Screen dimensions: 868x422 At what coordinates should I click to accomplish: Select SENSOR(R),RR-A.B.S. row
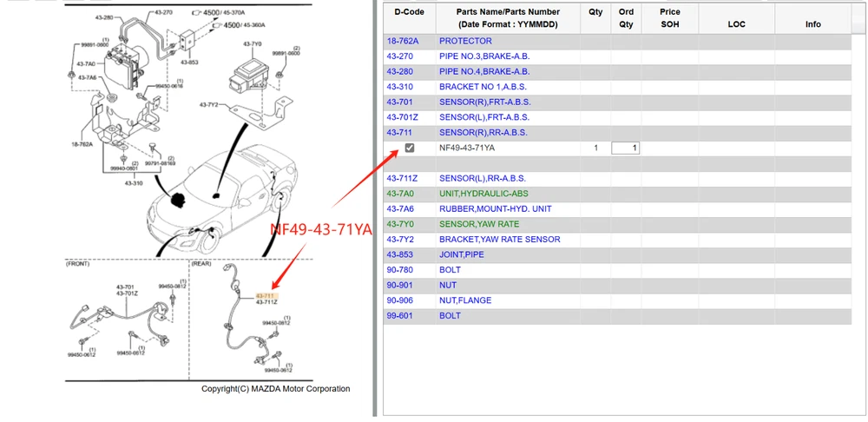pos(483,132)
